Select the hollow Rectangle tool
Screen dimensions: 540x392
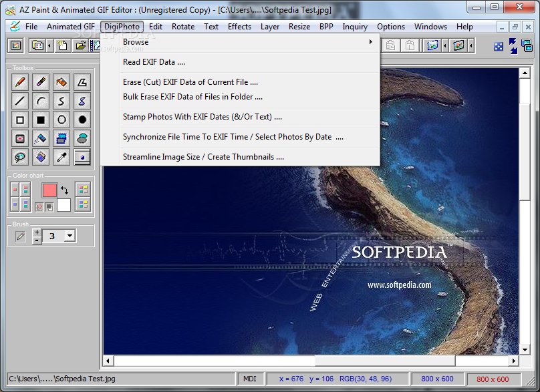point(20,120)
